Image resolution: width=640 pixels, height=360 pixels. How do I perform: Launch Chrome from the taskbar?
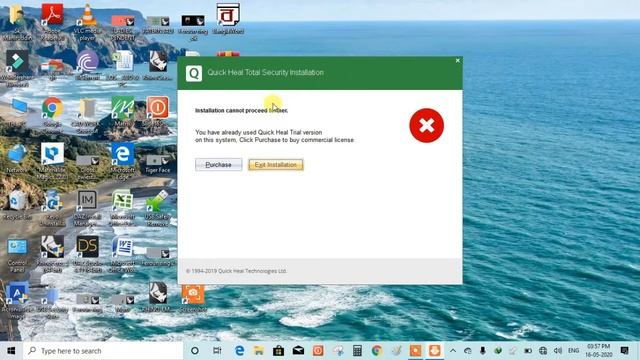click(x=377, y=351)
